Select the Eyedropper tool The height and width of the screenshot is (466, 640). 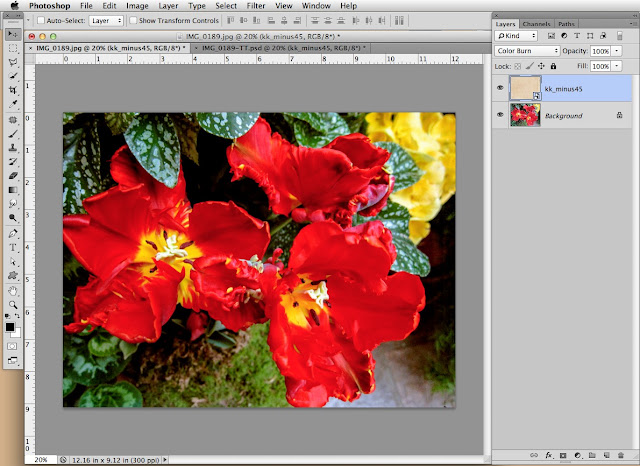13,104
